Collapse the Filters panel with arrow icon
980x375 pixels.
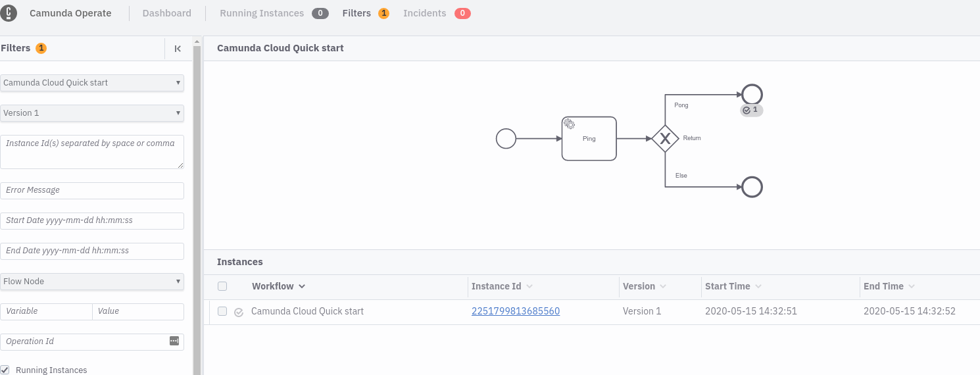click(x=178, y=49)
